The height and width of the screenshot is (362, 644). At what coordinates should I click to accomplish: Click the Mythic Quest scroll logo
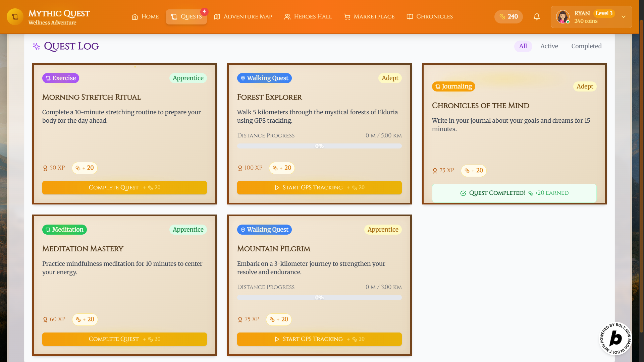pos(15,17)
